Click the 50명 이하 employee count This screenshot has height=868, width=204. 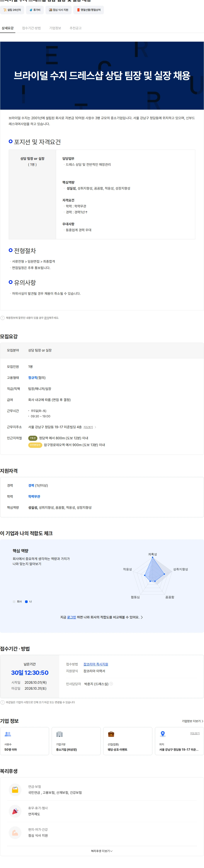click(x=10, y=749)
